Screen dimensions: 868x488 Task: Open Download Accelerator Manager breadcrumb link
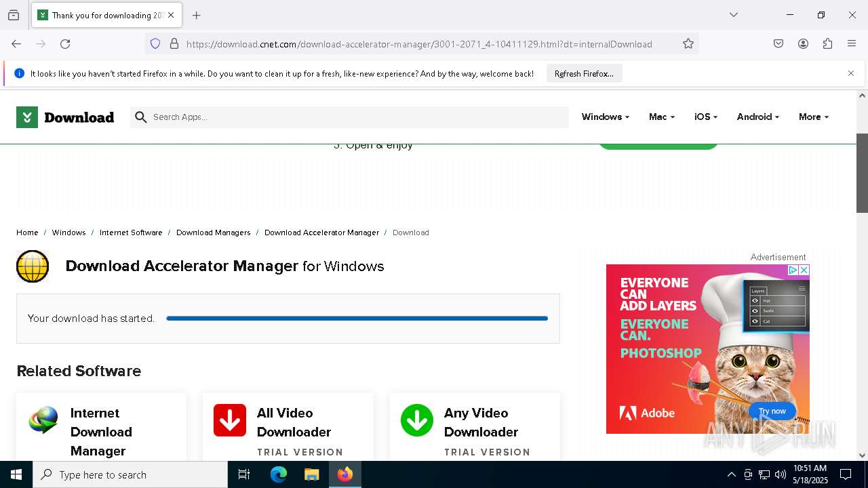coord(321,232)
